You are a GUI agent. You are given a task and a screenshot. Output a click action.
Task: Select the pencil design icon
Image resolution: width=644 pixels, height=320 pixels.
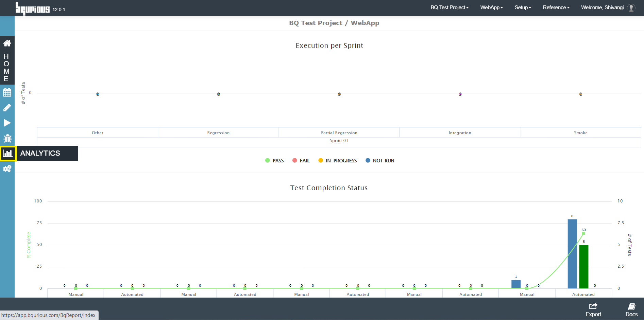[7, 108]
